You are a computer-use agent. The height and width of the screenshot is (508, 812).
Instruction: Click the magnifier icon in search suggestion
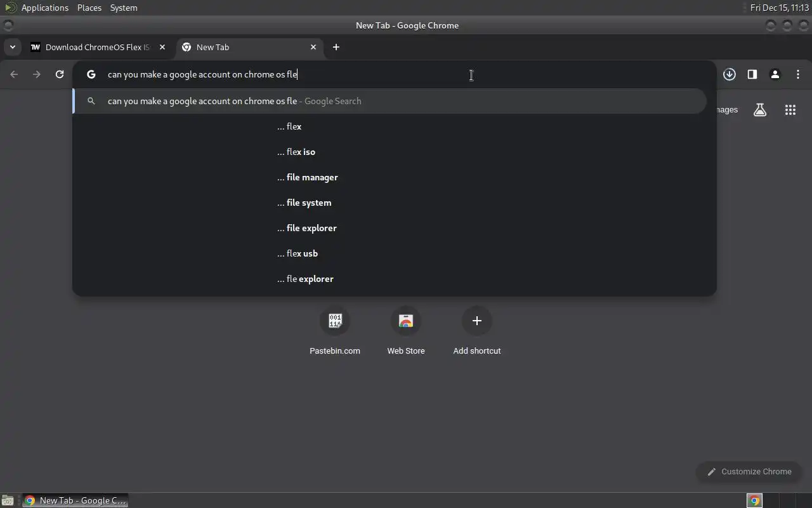tap(91, 101)
